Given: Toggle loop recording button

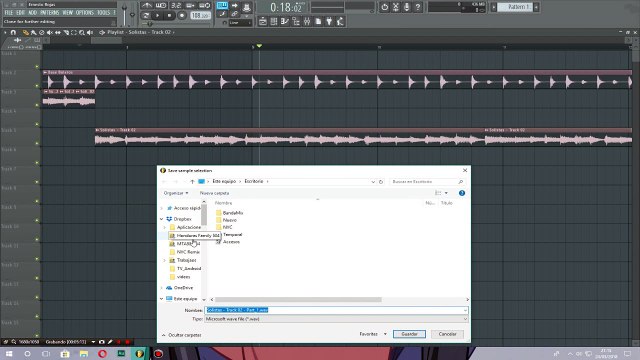Looking at the screenshot, I should click(204, 5).
